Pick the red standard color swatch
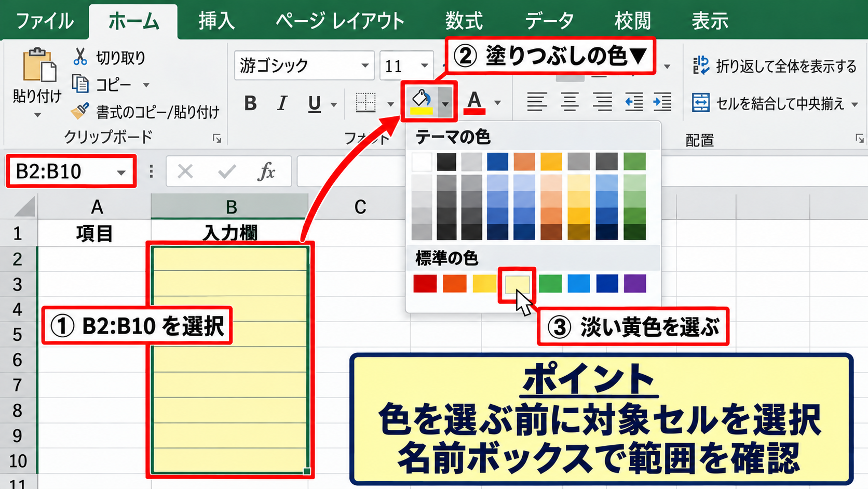The width and height of the screenshot is (868, 489). coord(425,284)
